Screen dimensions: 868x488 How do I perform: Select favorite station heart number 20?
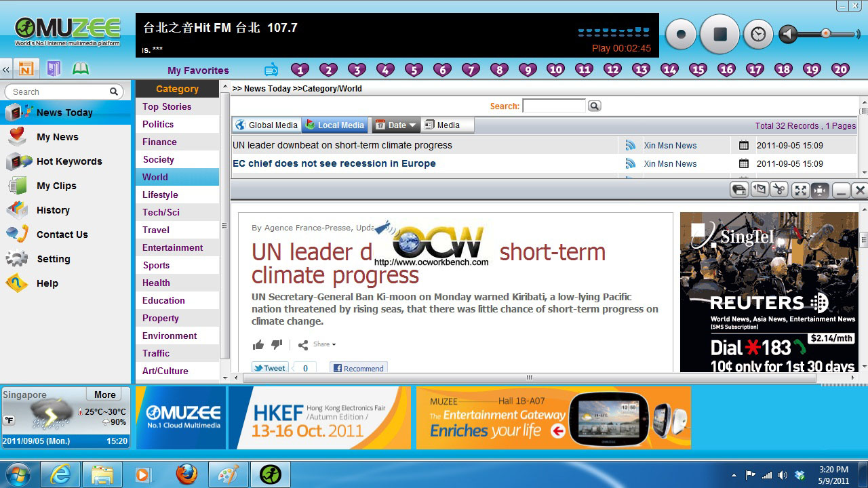841,69
